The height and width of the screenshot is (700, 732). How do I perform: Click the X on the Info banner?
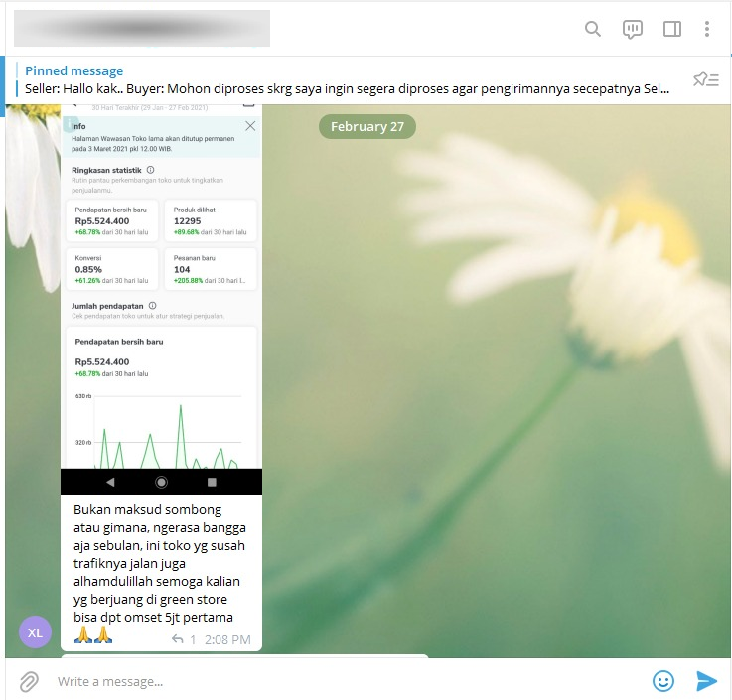(250, 126)
